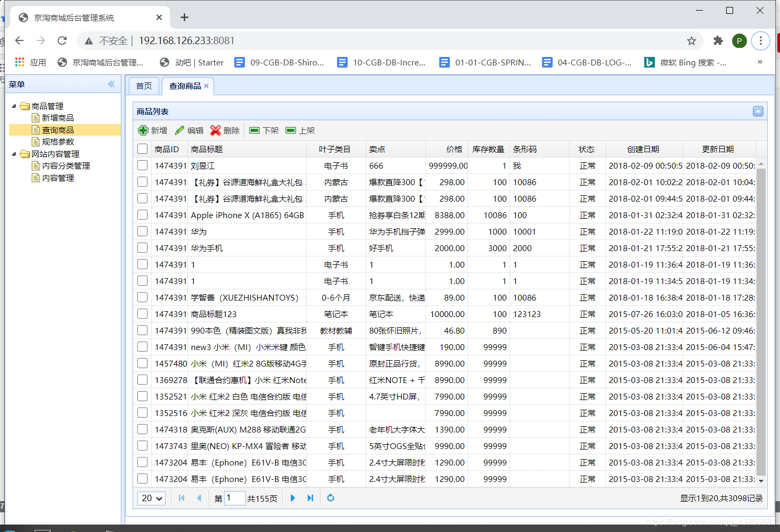Open 微软 Bing 搜索 bookmark
The image size is (780, 532).
tap(685, 62)
